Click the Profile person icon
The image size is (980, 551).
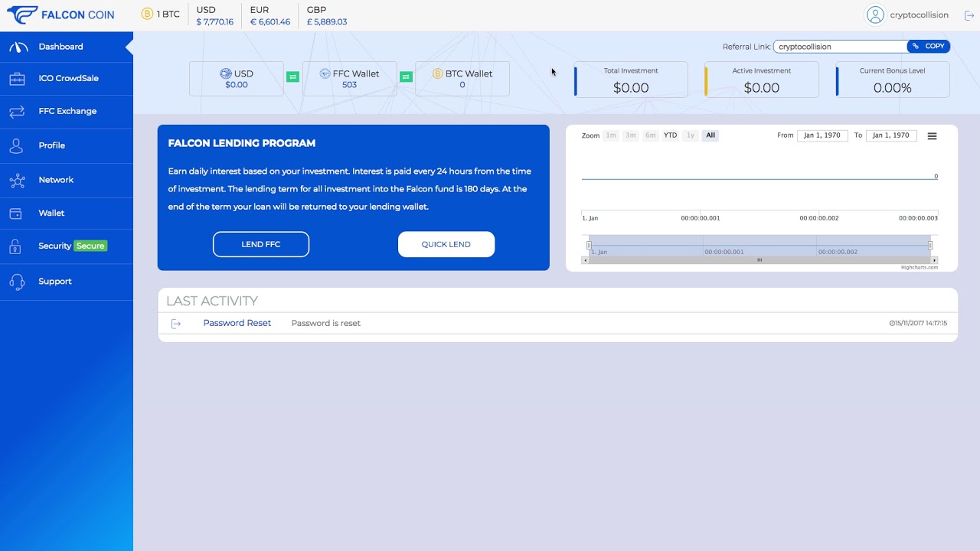coord(16,145)
